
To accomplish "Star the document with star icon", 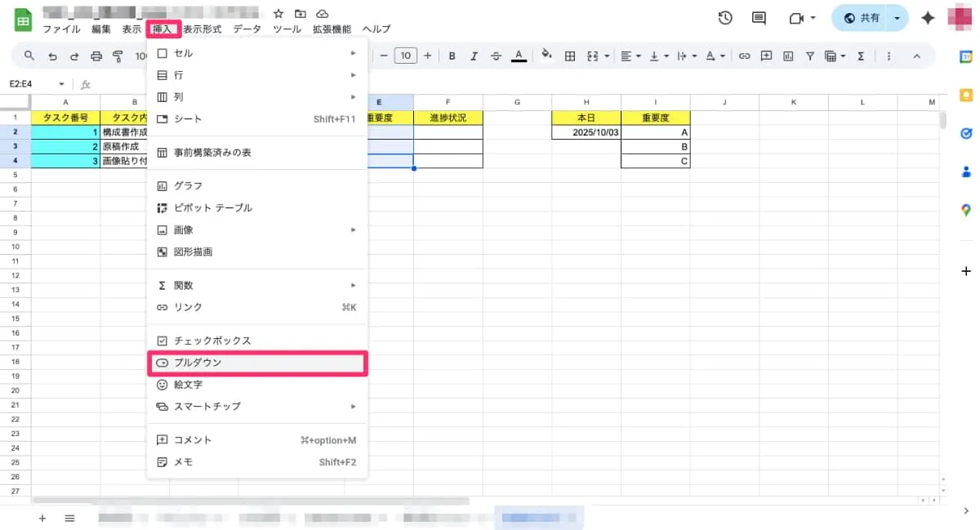I will coord(278,14).
